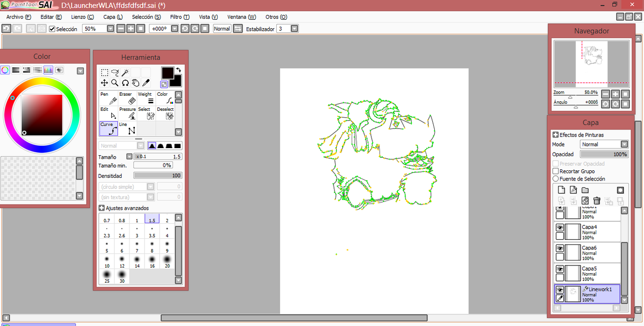Select the Hand pan tool
Viewport: 644px width, 326px height.
[x=135, y=83]
